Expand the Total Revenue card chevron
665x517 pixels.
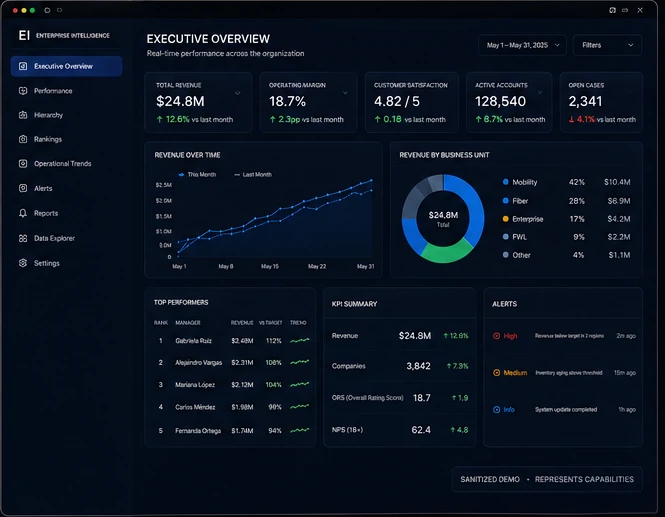pos(238,93)
